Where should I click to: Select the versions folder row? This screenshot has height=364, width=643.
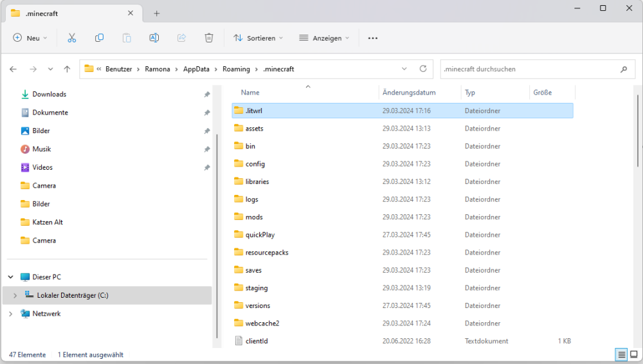click(403, 305)
